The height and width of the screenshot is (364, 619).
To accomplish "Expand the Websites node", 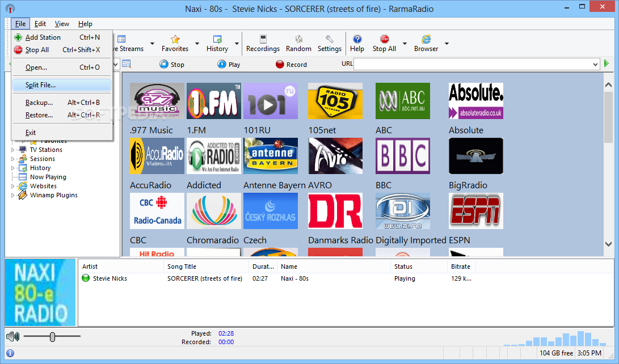I will [12, 186].
